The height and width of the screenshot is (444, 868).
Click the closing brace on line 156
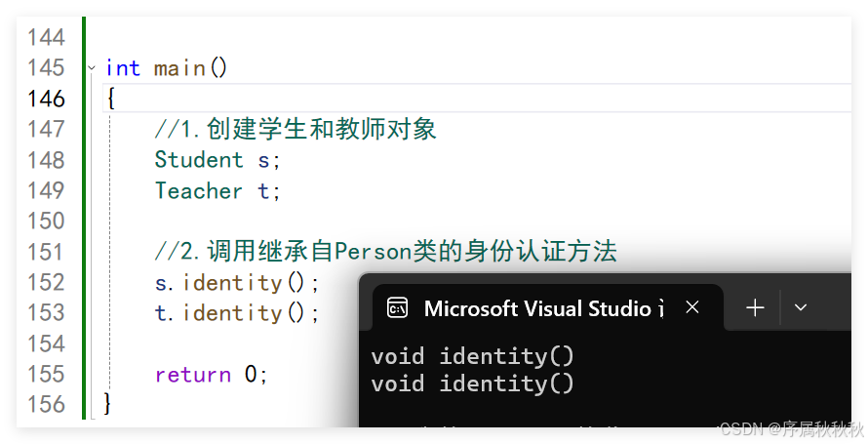coord(108,403)
